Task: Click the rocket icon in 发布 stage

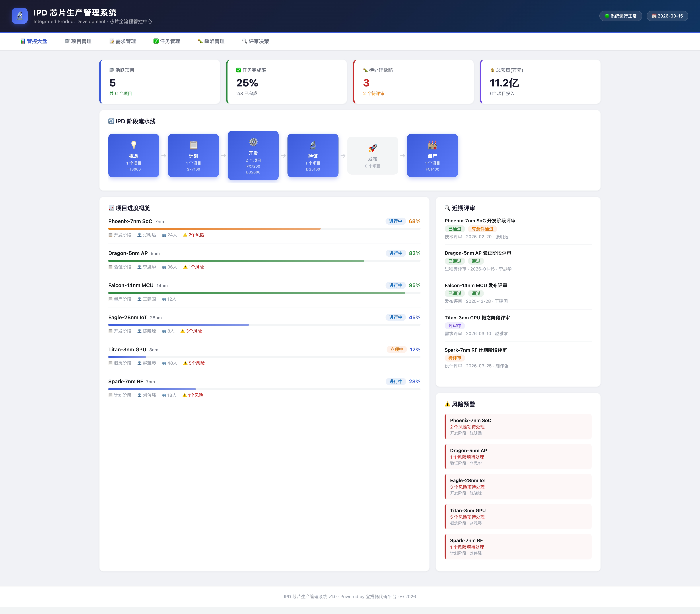Action: coord(373,148)
